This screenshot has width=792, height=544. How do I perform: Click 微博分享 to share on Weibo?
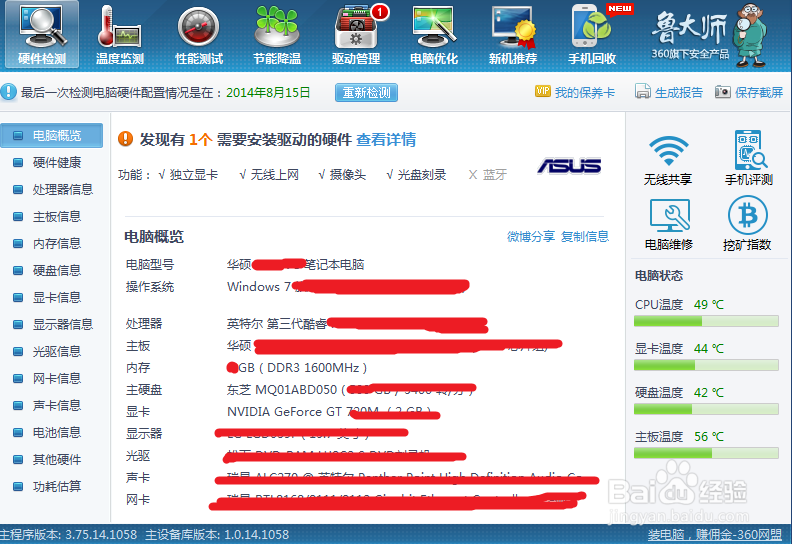[531, 236]
